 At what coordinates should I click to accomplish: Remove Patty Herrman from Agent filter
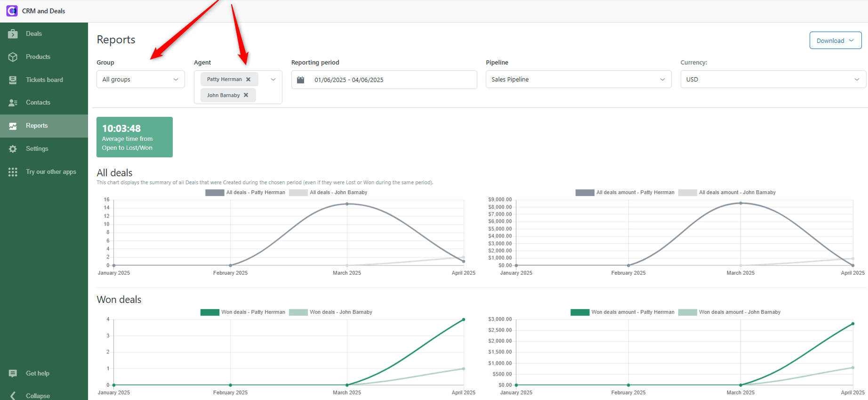pyautogui.click(x=249, y=80)
